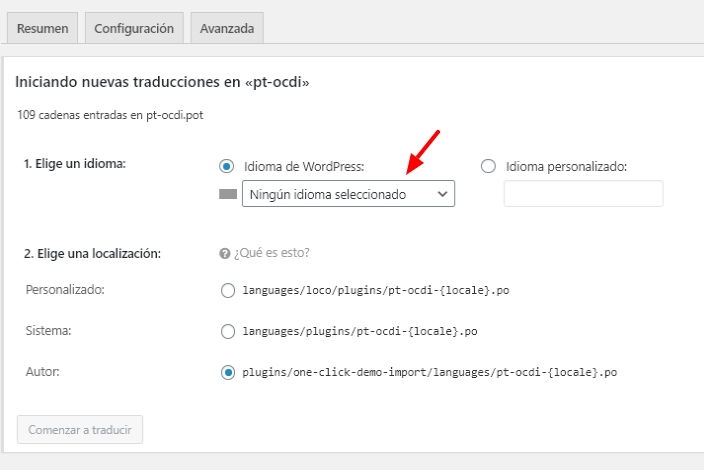Select the 'Idioma personalizado' radio button
This screenshot has width=704, height=470.
pos(488,166)
